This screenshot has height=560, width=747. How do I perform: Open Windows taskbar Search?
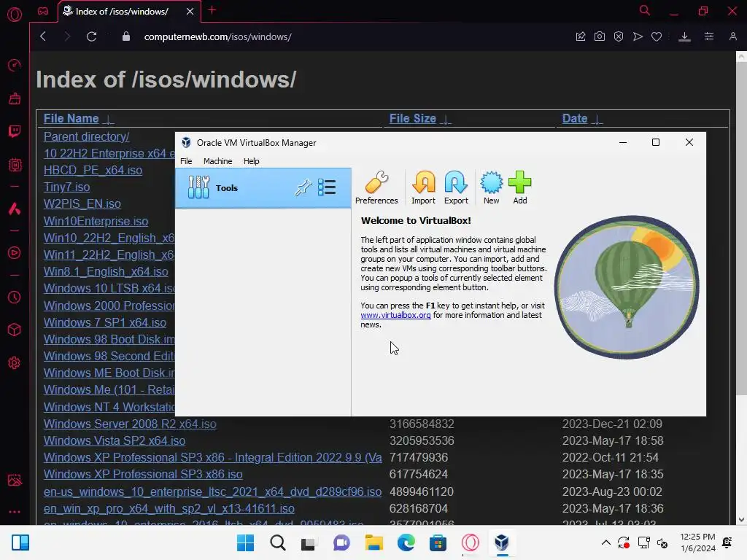[x=278, y=542]
